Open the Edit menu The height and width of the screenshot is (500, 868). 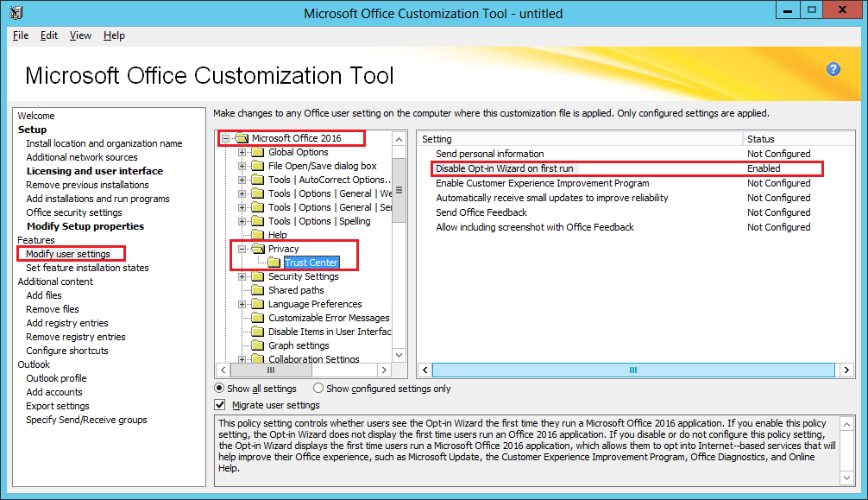(x=48, y=35)
